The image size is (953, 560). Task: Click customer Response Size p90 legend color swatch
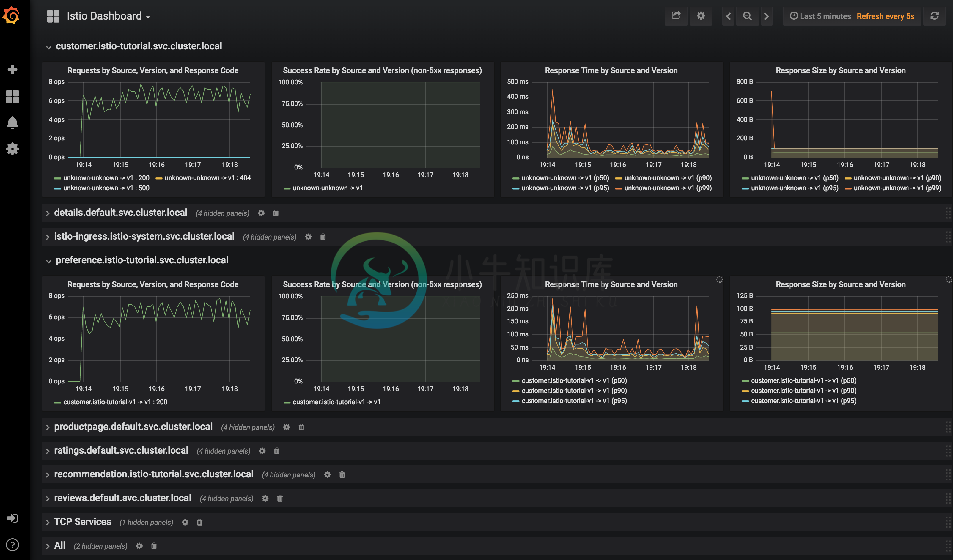tap(848, 178)
